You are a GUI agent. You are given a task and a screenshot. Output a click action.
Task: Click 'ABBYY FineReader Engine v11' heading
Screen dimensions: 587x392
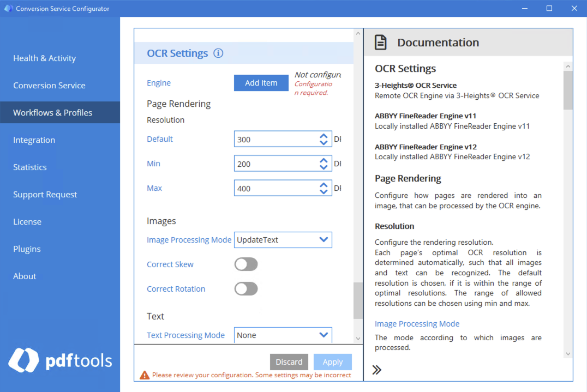[426, 116]
